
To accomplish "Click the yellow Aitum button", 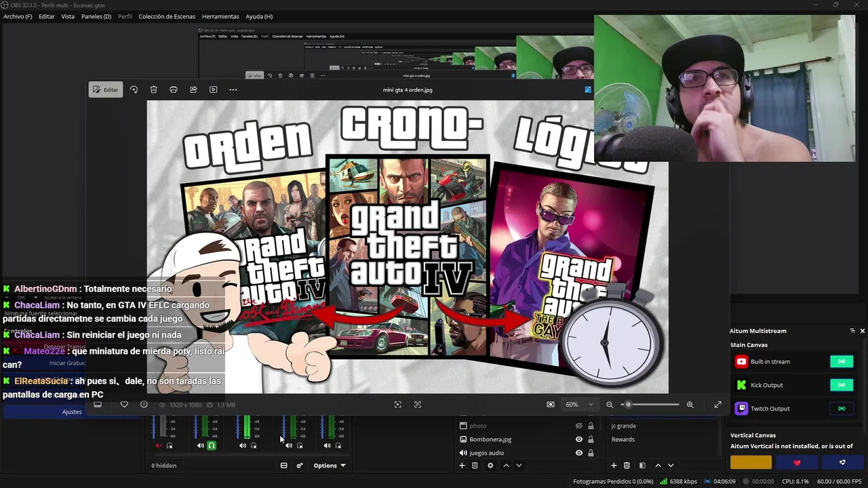I will point(751,463).
